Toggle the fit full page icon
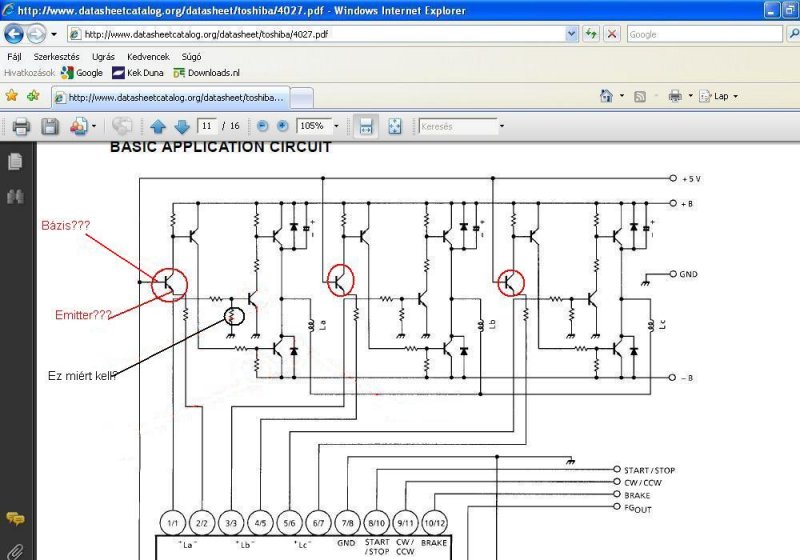 pyautogui.click(x=394, y=126)
